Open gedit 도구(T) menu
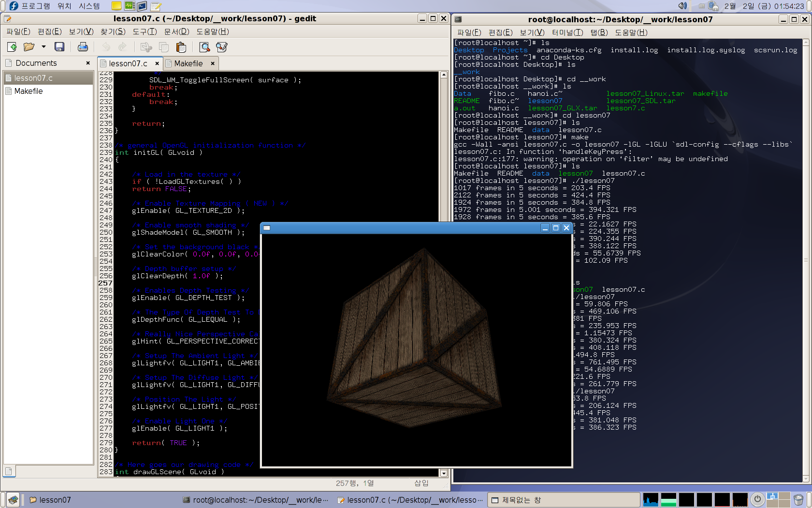Viewport: 812px width, 508px height. click(145, 31)
